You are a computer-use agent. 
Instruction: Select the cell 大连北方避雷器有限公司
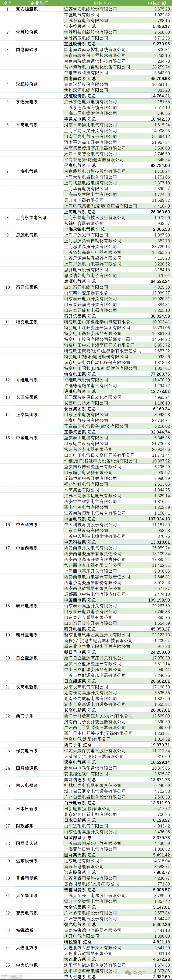(x=88, y=953)
